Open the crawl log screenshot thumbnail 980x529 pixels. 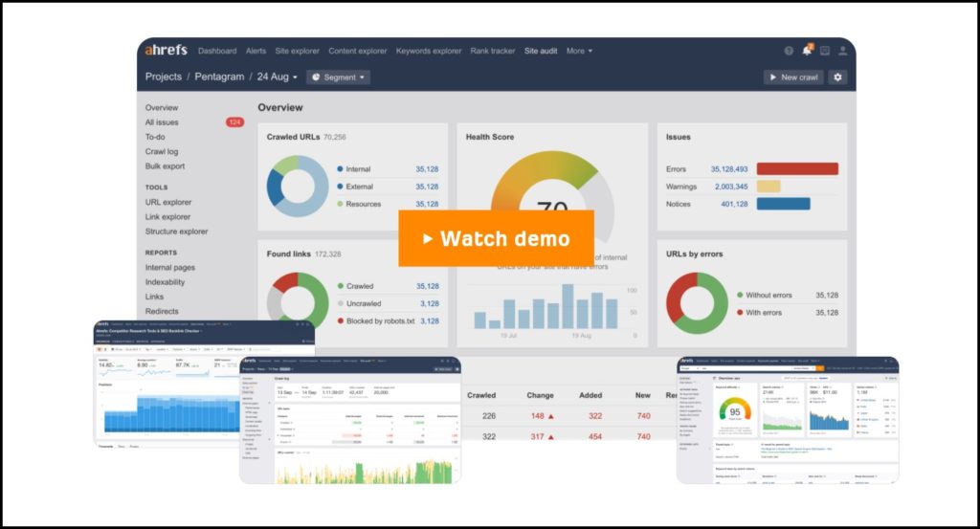[x=350, y=420]
